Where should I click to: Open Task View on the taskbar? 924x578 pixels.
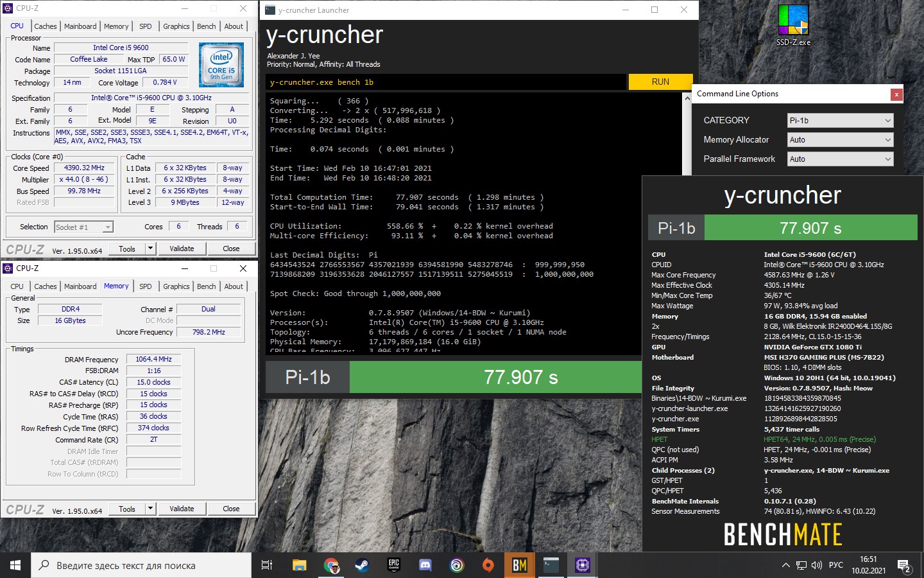click(x=267, y=565)
